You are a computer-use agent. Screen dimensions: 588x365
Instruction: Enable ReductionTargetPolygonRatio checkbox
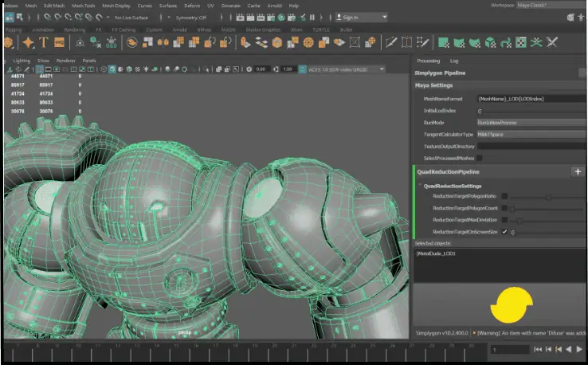point(504,196)
